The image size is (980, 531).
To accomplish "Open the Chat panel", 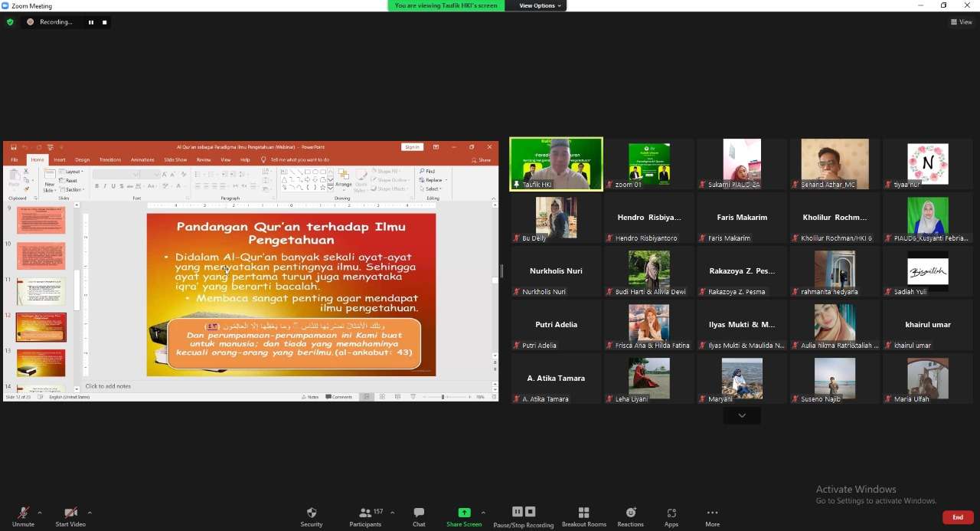I will pyautogui.click(x=419, y=516).
